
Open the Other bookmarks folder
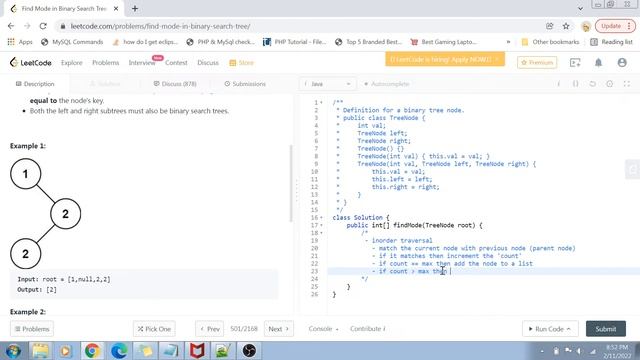pyautogui.click(x=551, y=42)
